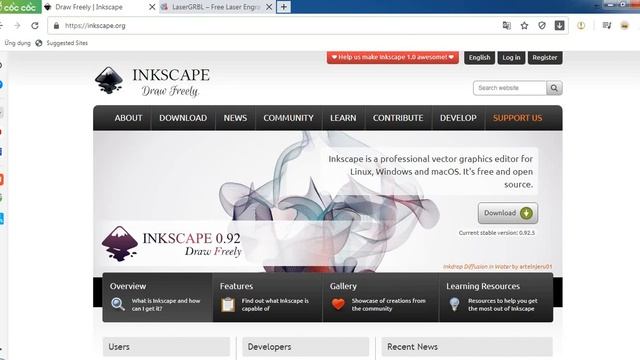Click the Register button
640x360 pixels.
(x=544, y=58)
